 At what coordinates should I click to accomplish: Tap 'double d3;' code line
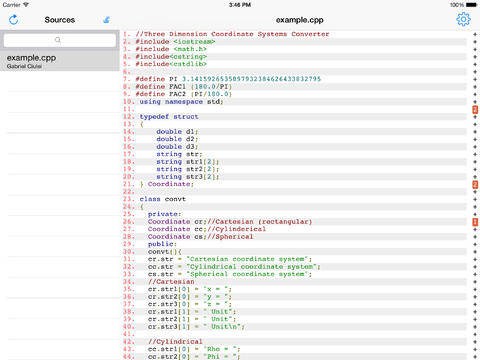coord(177,147)
